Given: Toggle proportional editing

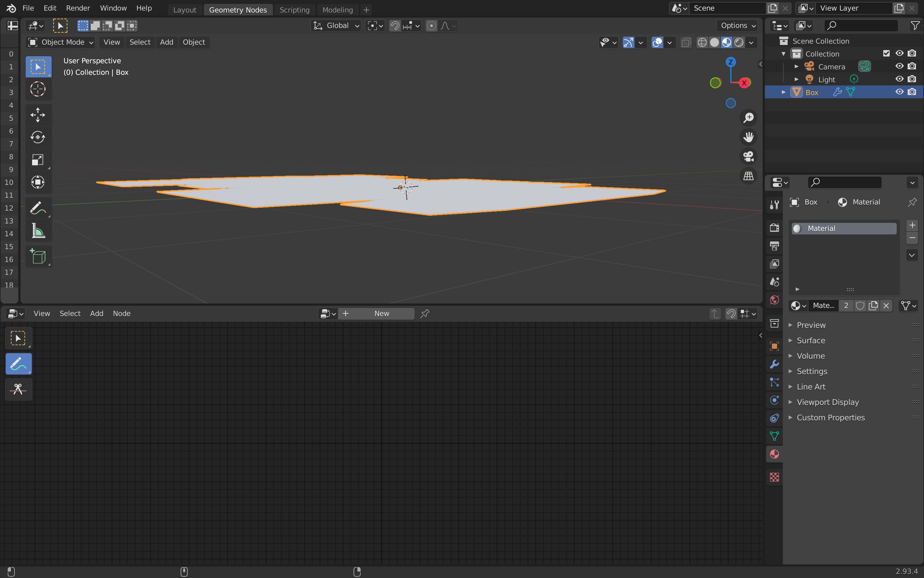Looking at the screenshot, I should [432, 26].
